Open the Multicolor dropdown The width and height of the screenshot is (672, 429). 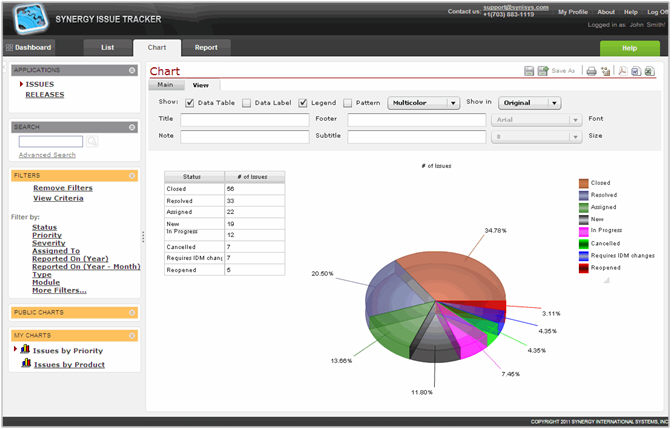(x=423, y=103)
